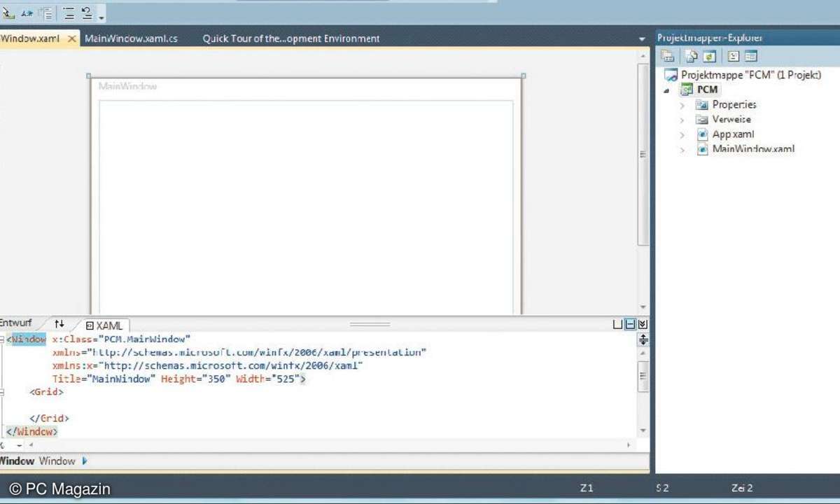Screen dimensions: 840x504
Task: Click the first toolbar icon at top left
Action: (8, 13)
